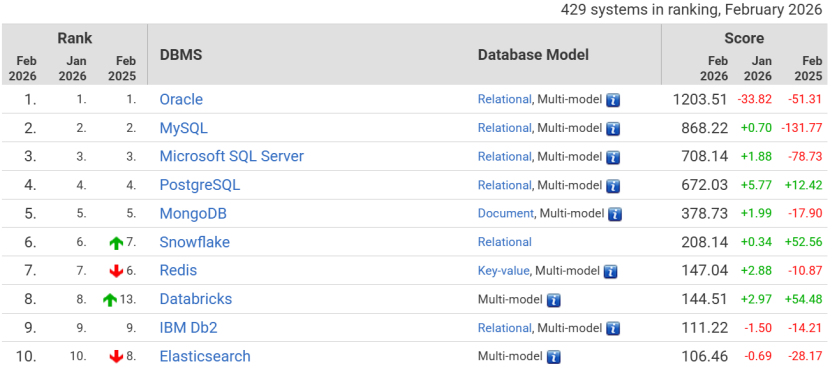
Task: Click IBM Db2's -14.21 yearly change
Action: click(804, 328)
